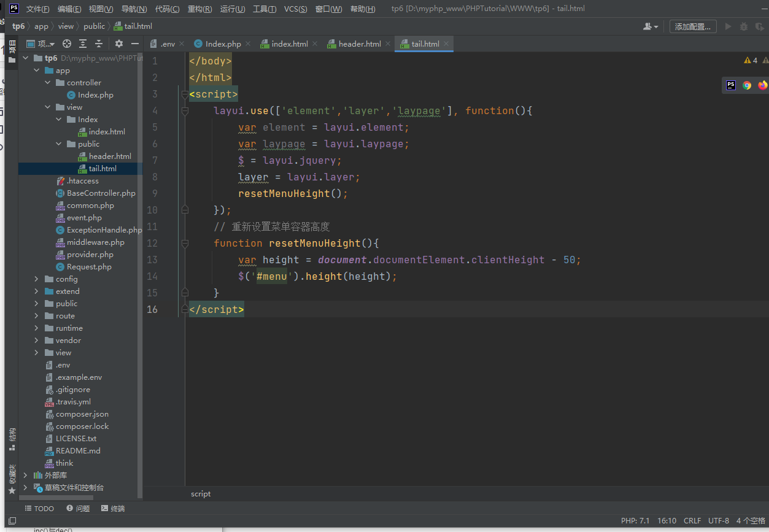Open the Project view selector dropdown

point(41,44)
